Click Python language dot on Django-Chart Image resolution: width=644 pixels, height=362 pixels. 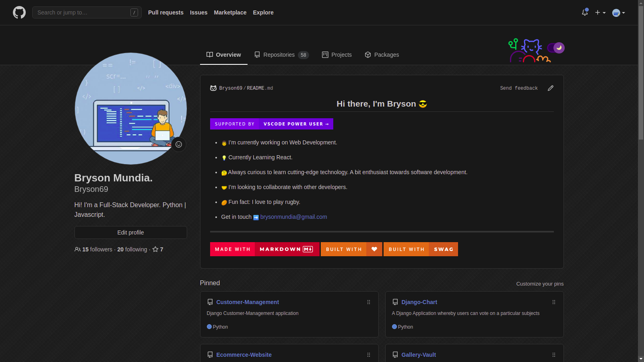pyautogui.click(x=394, y=327)
